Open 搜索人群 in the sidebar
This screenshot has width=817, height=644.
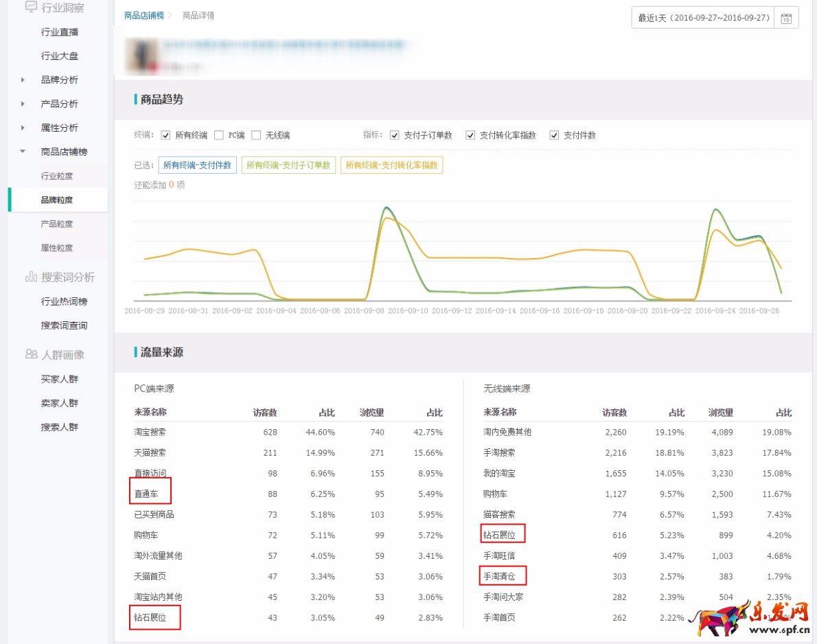(x=60, y=427)
